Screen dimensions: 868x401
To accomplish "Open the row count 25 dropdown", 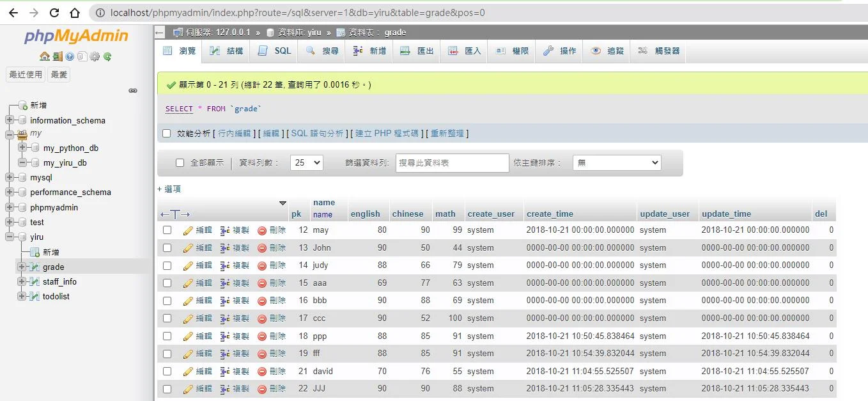I will click(x=307, y=163).
